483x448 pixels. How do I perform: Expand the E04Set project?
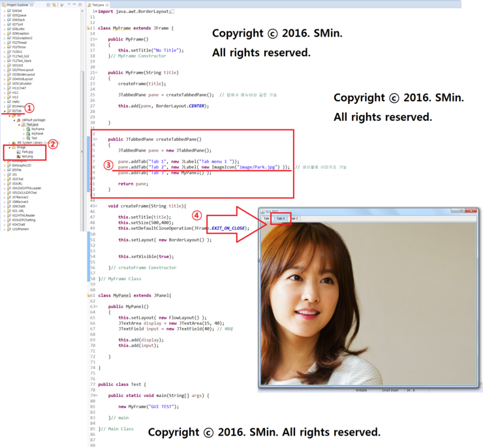click(x=5, y=11)
